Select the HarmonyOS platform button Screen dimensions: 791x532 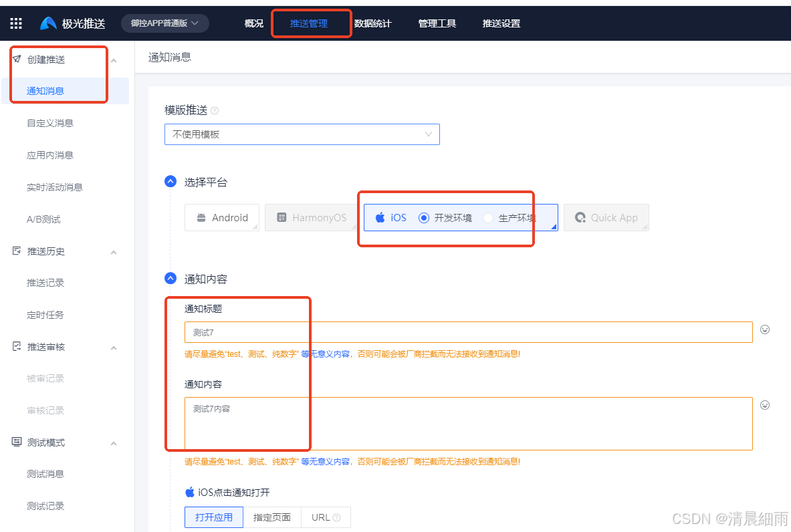[312, 217]
